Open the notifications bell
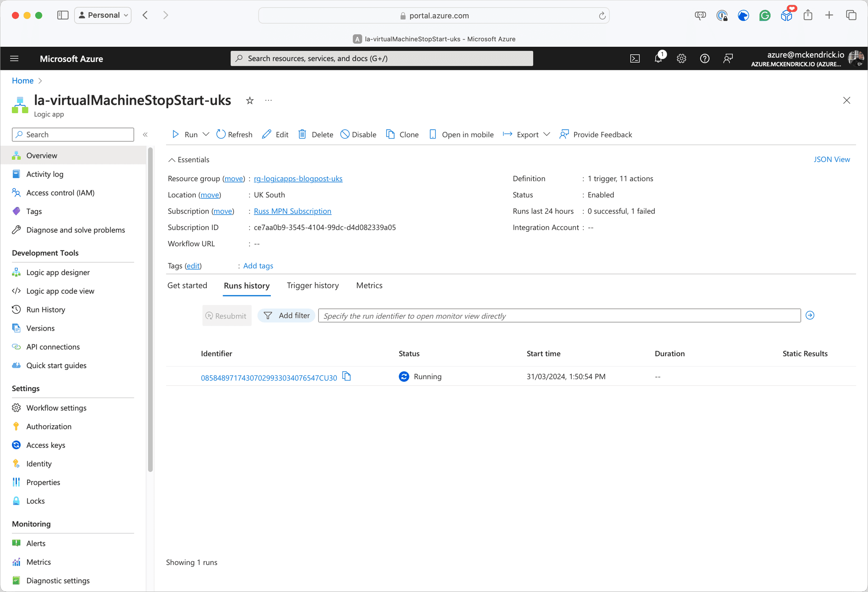The image size is (868, 592). (x=658, y=58)
